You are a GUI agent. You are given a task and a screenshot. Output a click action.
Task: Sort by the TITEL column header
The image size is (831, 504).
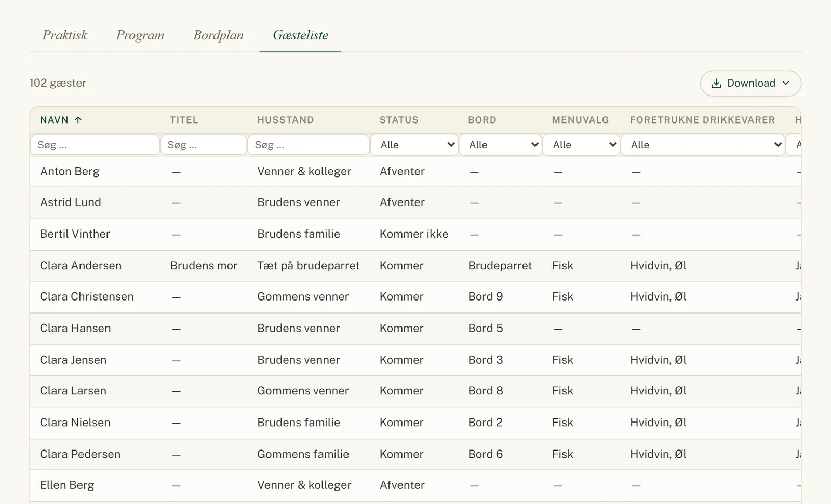point(184,120)
